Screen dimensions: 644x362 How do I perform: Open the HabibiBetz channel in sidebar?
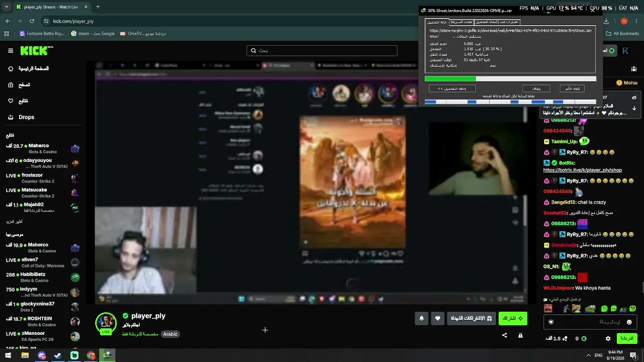[x=43, y=278]
